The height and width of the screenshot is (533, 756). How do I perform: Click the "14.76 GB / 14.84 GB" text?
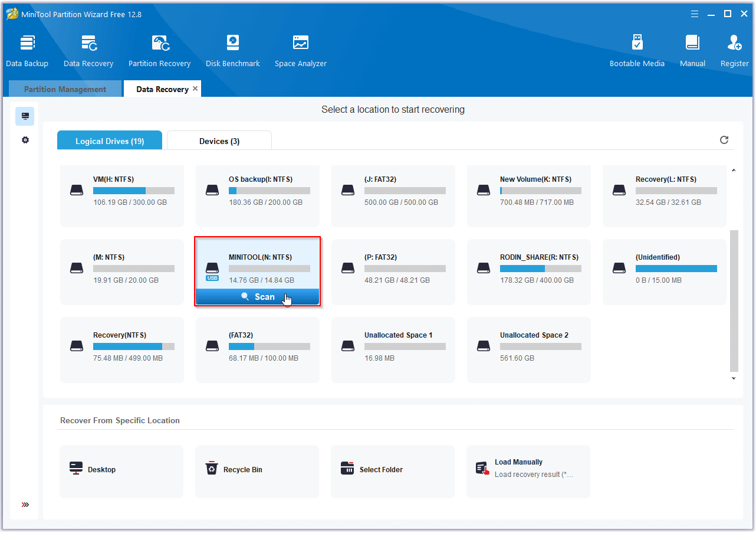tap(261, 280)
